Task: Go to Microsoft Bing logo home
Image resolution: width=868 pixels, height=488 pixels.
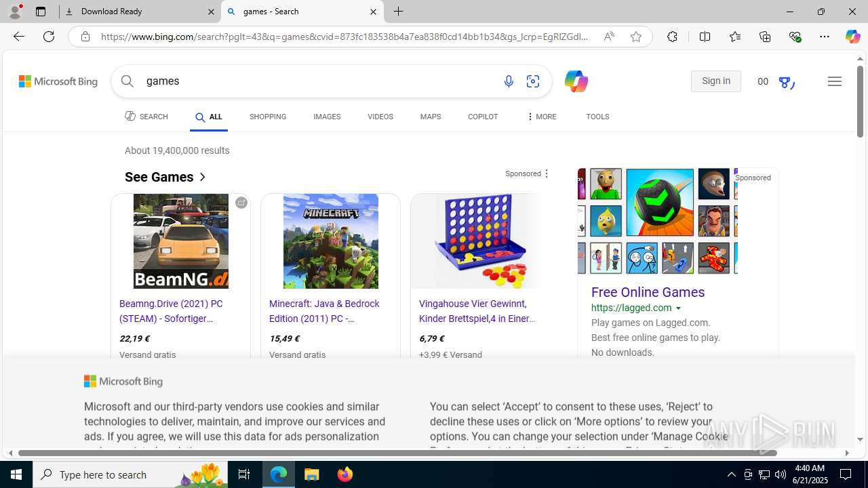Action: [58, 81]
